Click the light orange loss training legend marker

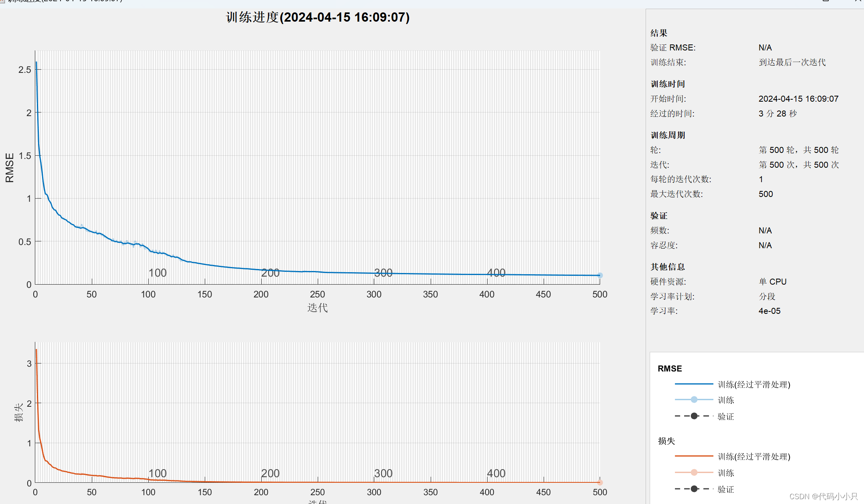coord(694,472)
